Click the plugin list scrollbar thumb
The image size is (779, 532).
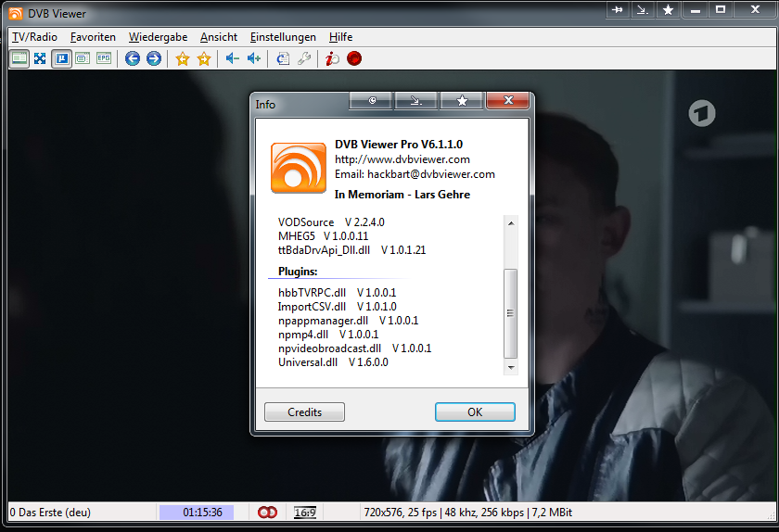[x=511, y=313]
